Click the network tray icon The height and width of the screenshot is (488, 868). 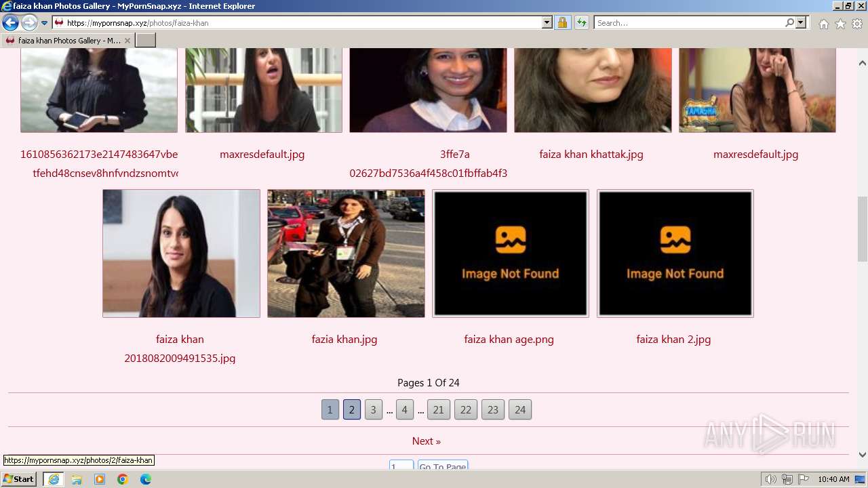tap(787, 479)
